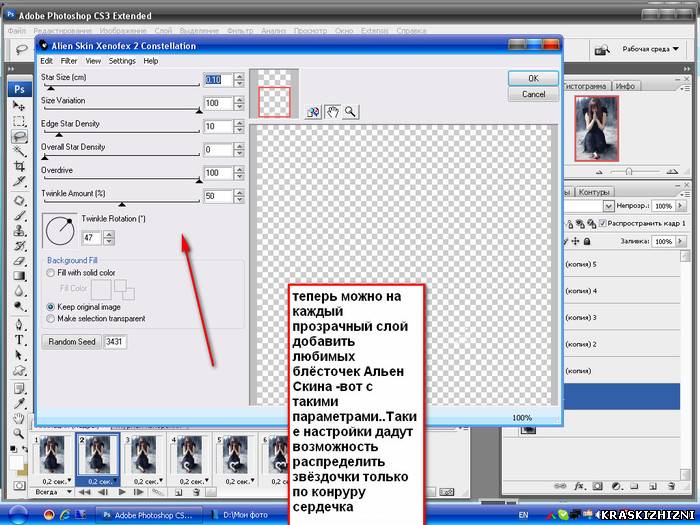This screenshot has height=525, width=700.
Task: Toggle the original/preview comparison button in Xenofex
Action: coord(313,112)
